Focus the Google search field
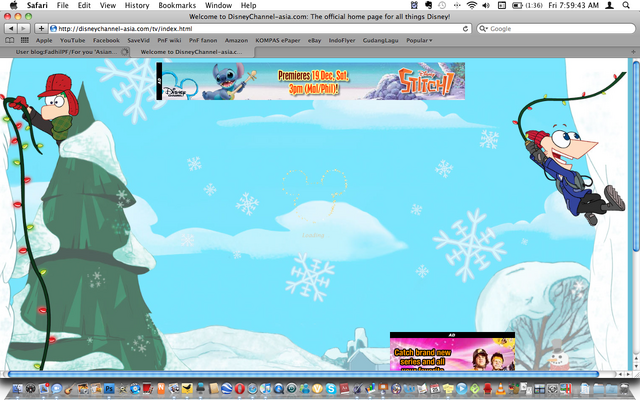640x400 pixels. click(556, 29)
